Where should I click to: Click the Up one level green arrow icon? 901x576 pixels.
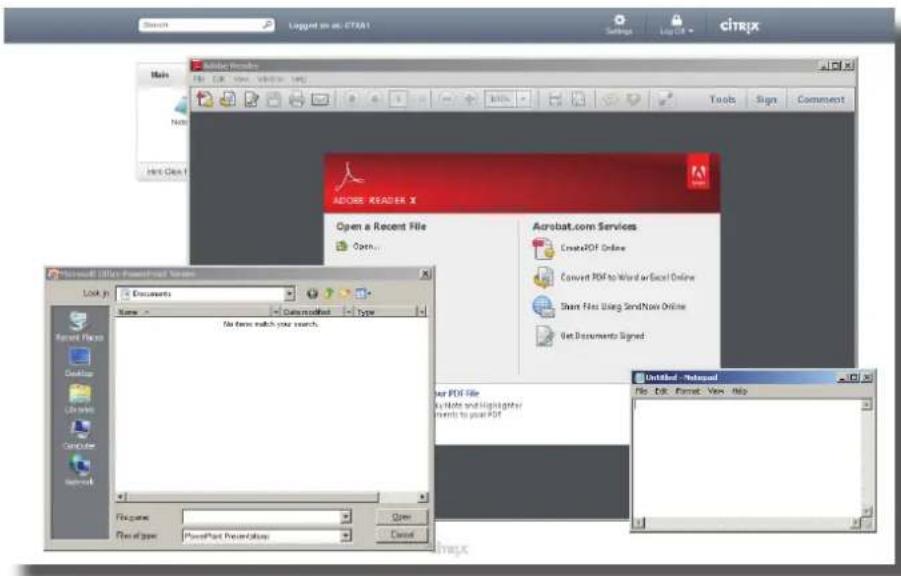(x=329, y=294)
